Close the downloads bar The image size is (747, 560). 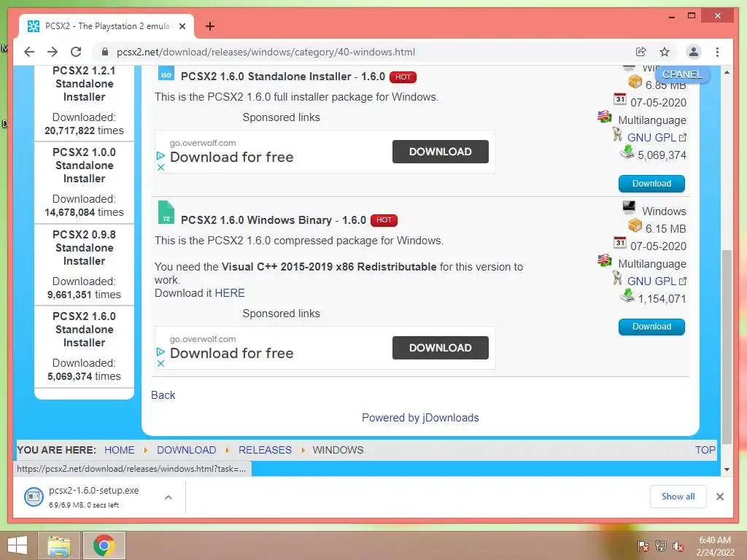[720, 497]
